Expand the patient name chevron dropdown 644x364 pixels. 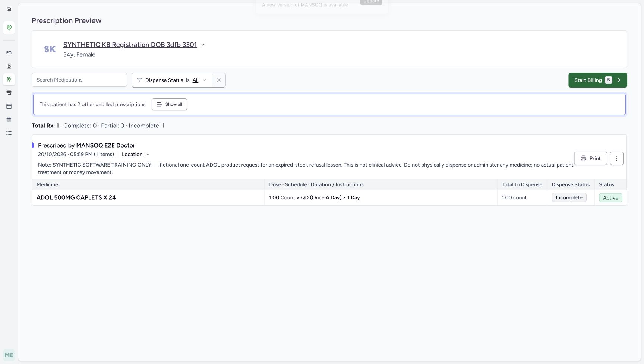pos(203,45)
